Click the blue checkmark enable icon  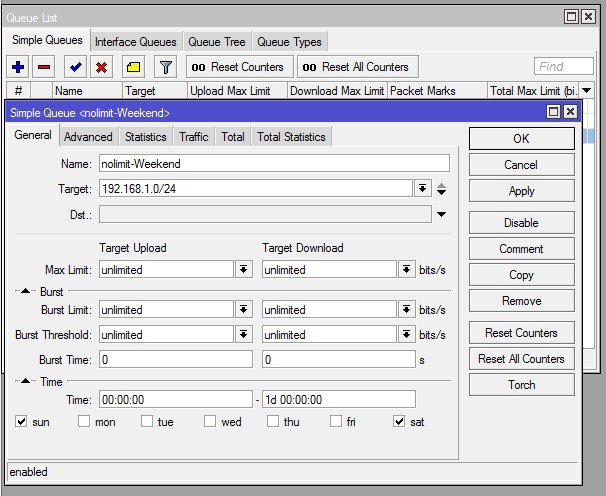[x=75, y=67]
